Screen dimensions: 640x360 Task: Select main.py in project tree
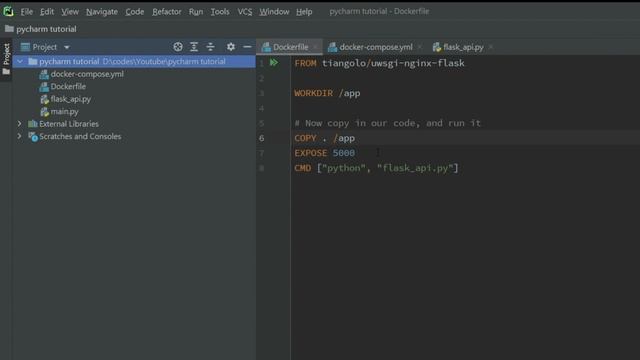pyautogui.click(x=64, y=111)
